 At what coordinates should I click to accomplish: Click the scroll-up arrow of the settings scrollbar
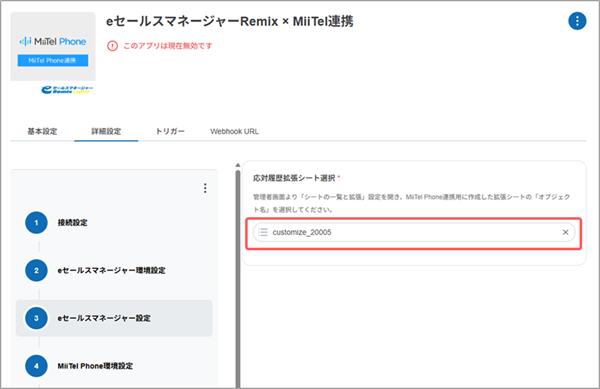point(238,165)
